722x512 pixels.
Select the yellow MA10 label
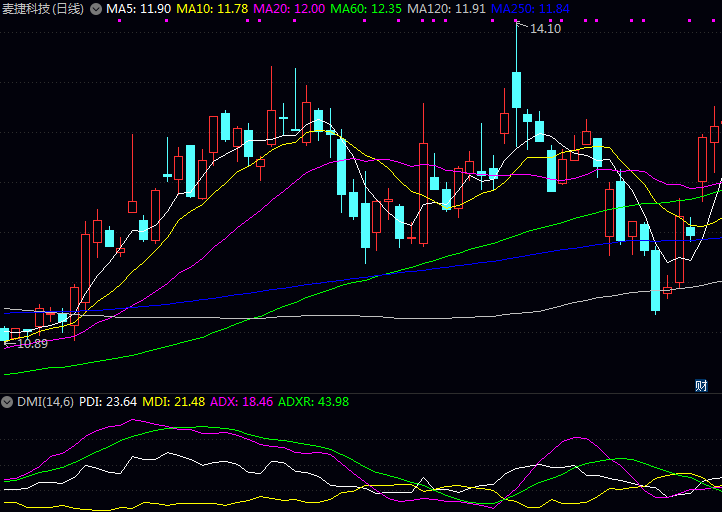(x=212, y=8)
